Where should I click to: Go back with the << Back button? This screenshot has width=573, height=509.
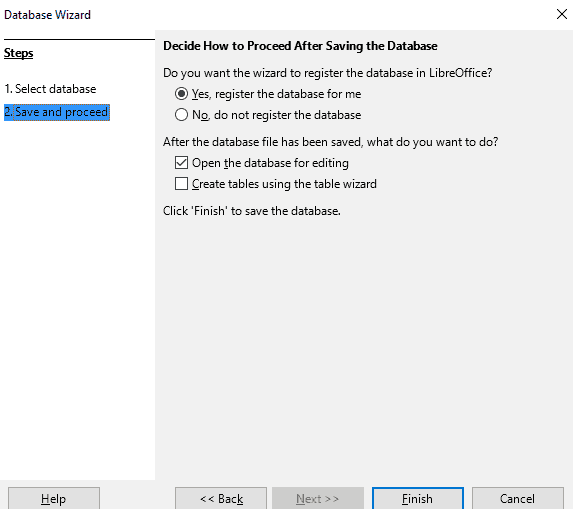[x=221, y=498]
